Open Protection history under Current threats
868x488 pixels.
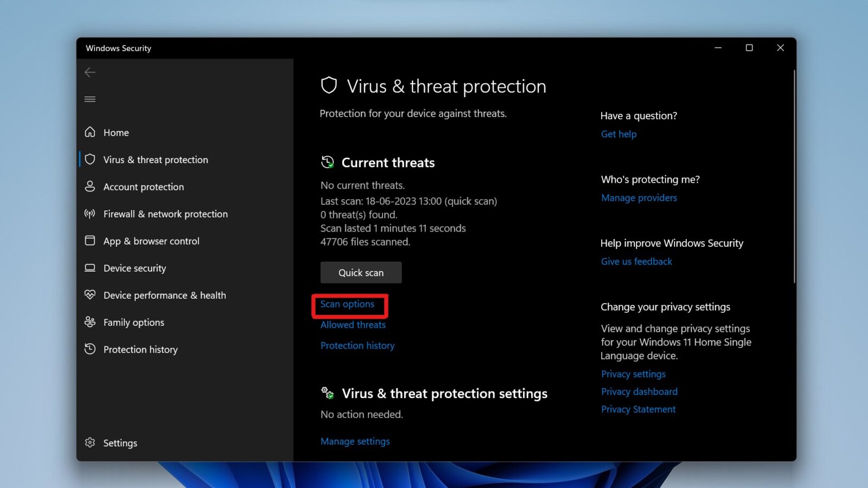click(357, 345)
